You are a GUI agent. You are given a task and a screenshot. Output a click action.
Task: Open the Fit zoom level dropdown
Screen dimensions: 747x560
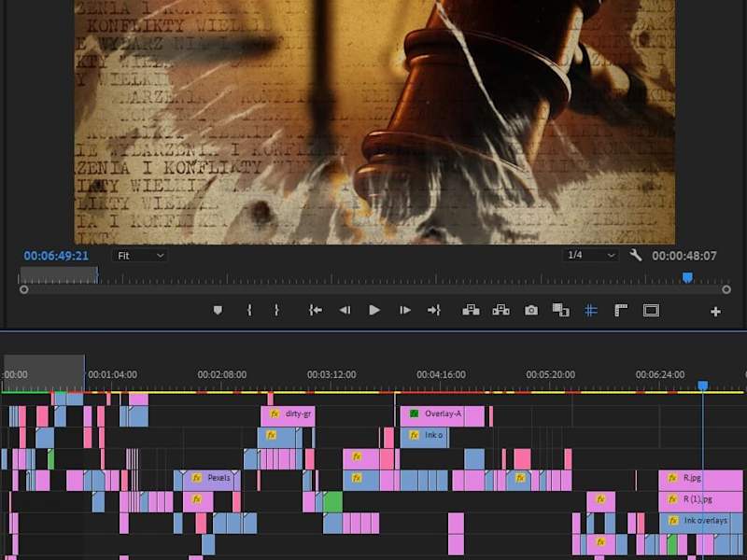[x=140, y=256]
